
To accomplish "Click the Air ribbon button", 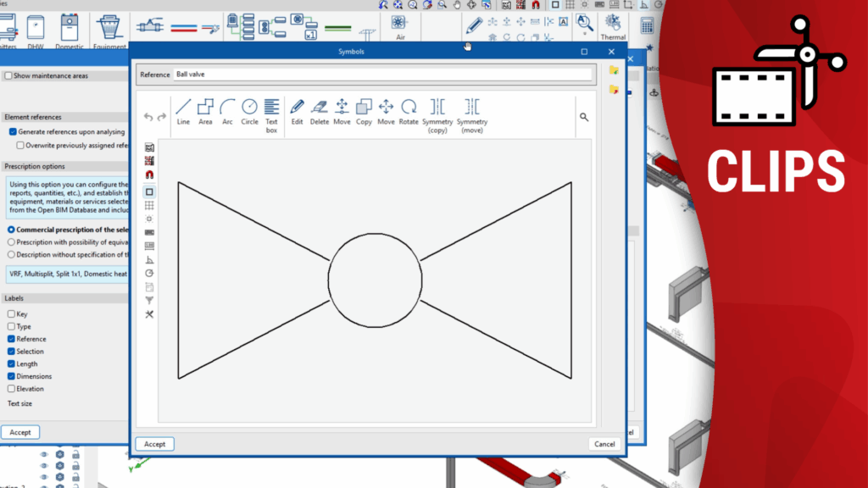I will tap(399, 26).
